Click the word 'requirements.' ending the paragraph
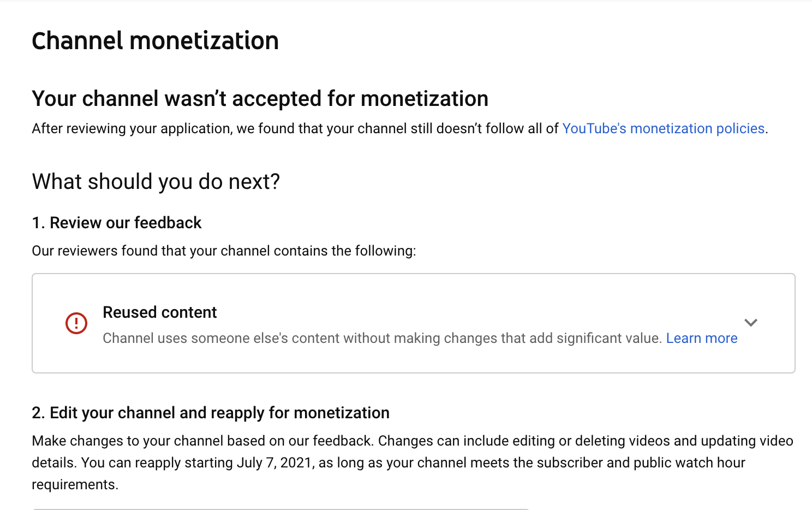 click(75, 484)
